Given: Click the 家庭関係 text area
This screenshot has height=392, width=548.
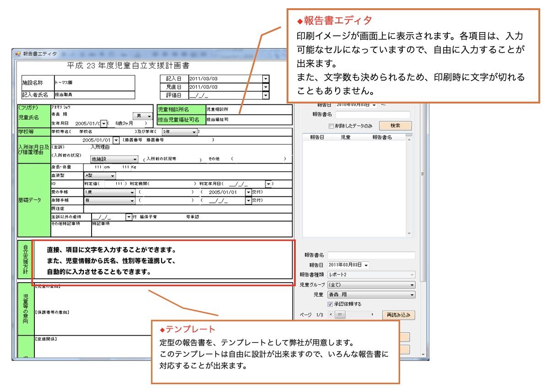Looking at the screenshot, I should coord(163,346).
